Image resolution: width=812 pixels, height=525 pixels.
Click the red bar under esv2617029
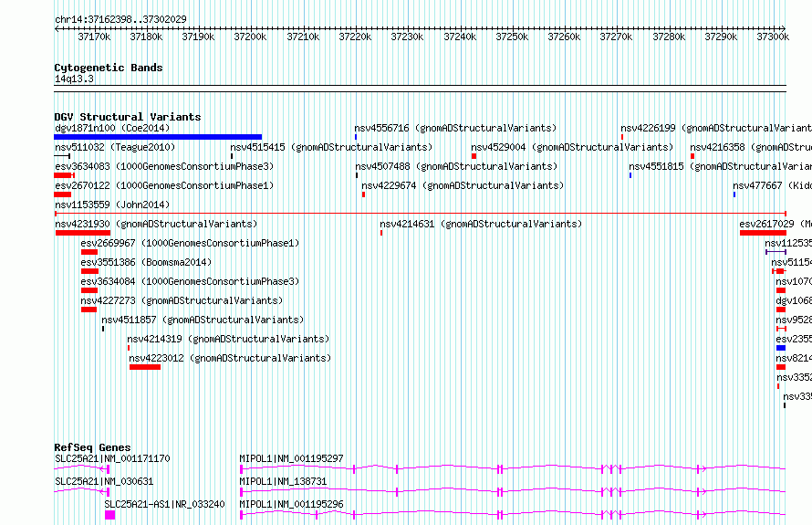[x=763, y=233]
